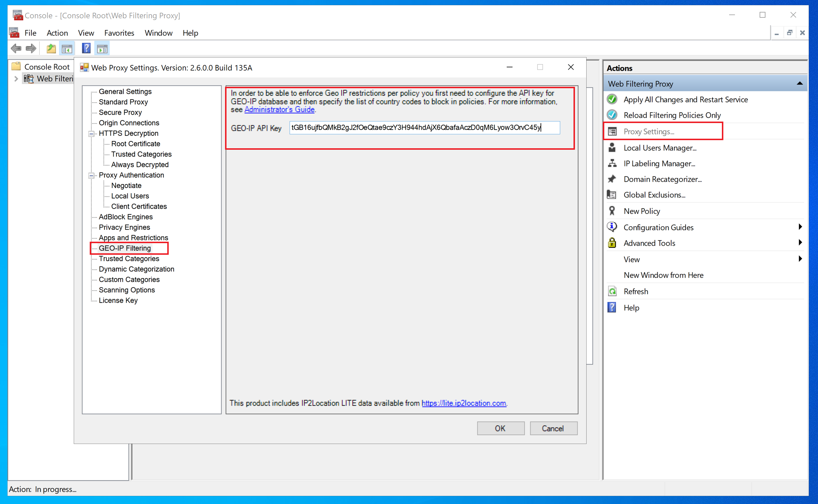This screenshot has width=818, height=504.
Task: Open the Action menu
Action: [57, 33]
